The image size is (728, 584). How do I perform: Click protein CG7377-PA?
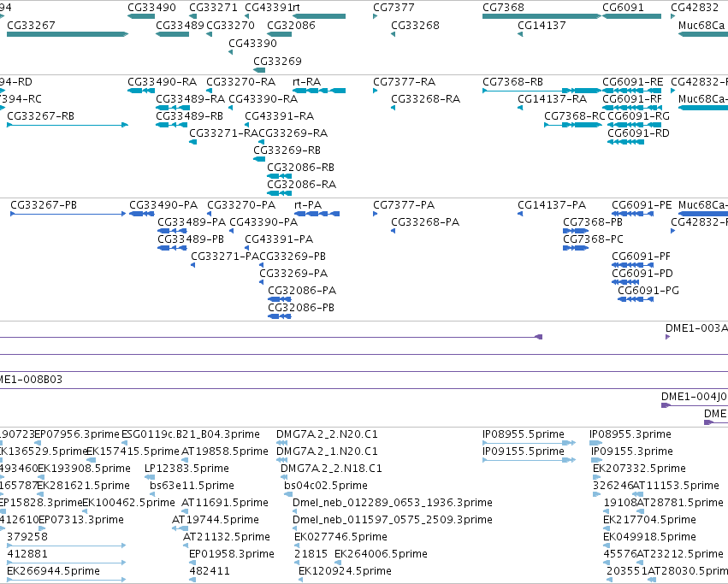point(404,205)
